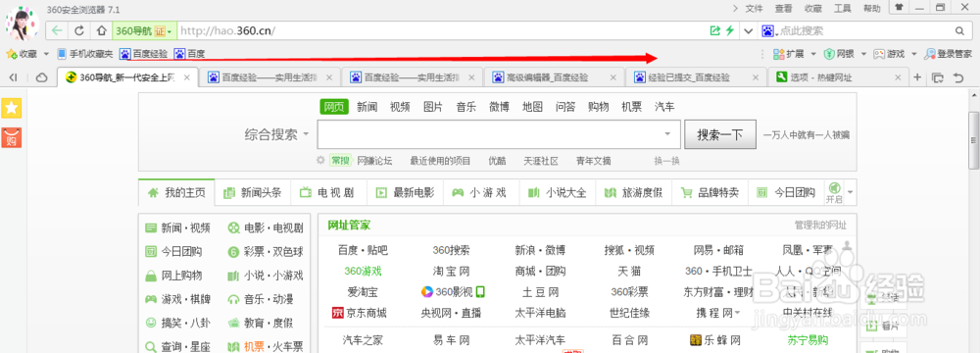Open 京东商城 site link

point(360,312)
